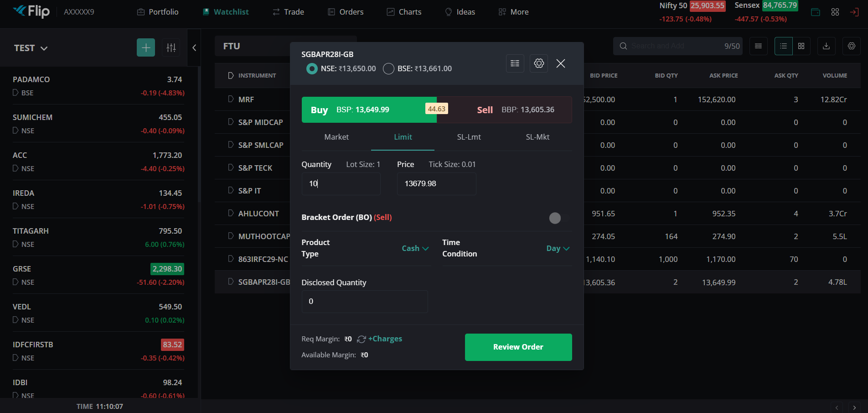868x413 pixels.
Task: Sort by the VOLUME column header
Action: tap(835, 76)
